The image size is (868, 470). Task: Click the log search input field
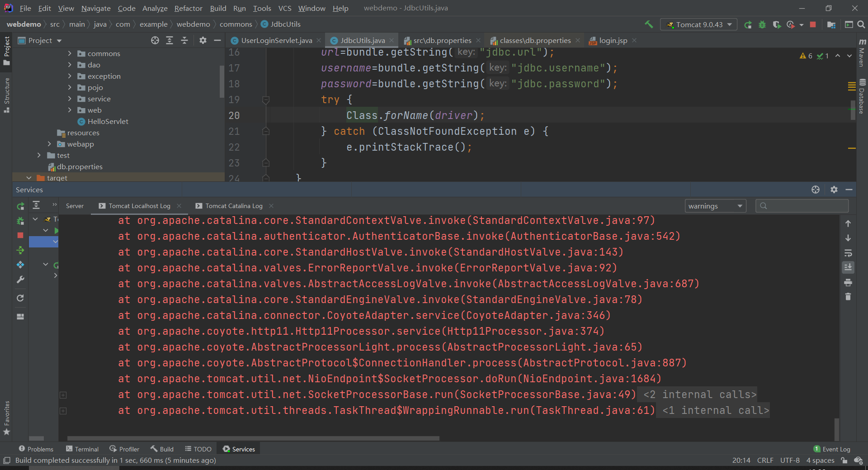pos(802,206)
